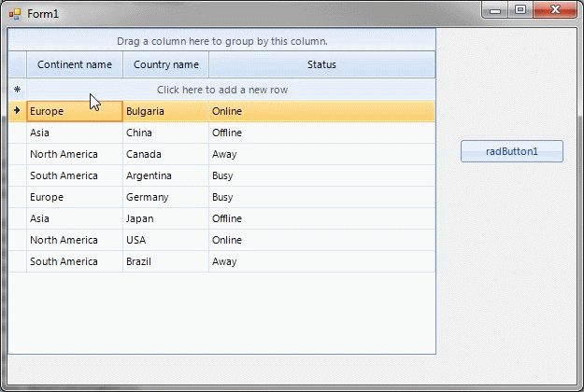Screen dimensions: 584x392
Task: Maximize the Form1 window
Action: point(520,10)
